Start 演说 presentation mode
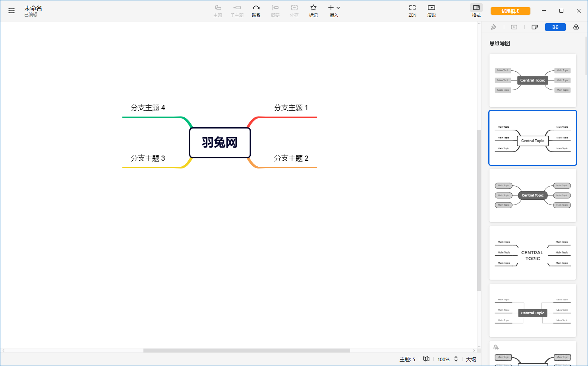Viewport: 588px width, 366px height. pos(431,11)
